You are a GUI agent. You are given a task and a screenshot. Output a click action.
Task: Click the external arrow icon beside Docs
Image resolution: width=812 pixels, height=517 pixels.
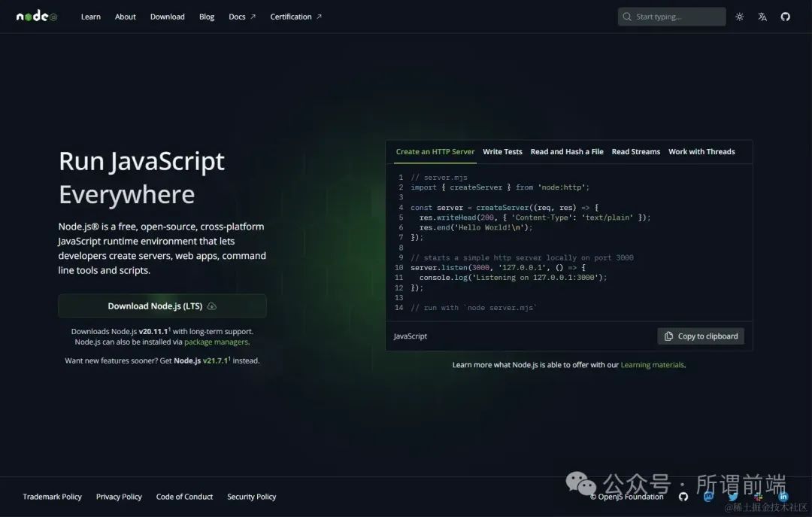[253, 17]
